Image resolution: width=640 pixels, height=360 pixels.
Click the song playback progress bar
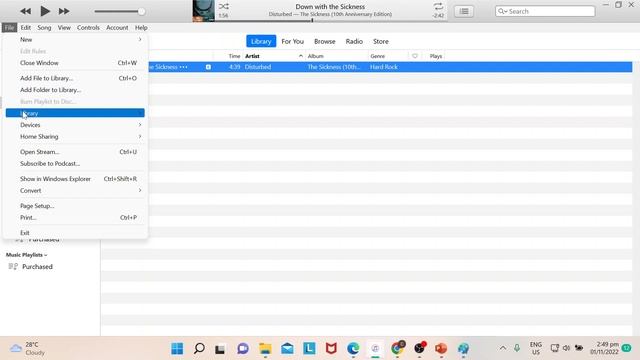coord(330,20)
